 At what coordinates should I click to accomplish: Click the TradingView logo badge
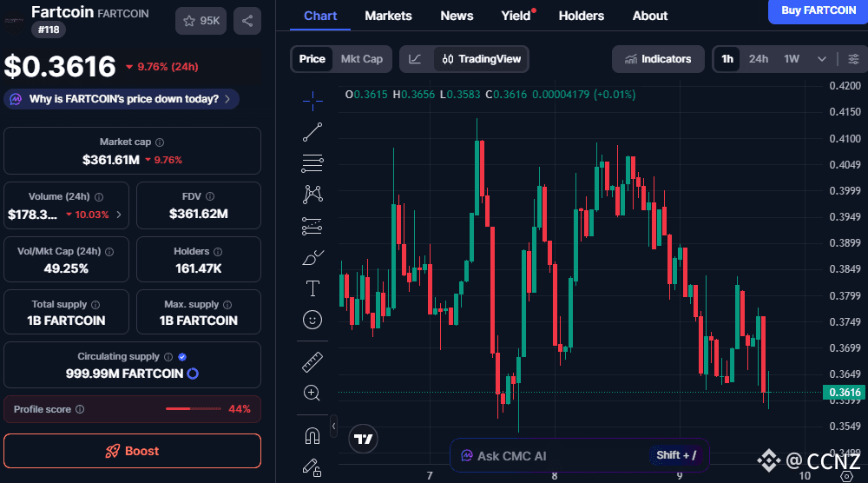pos(363,440)
